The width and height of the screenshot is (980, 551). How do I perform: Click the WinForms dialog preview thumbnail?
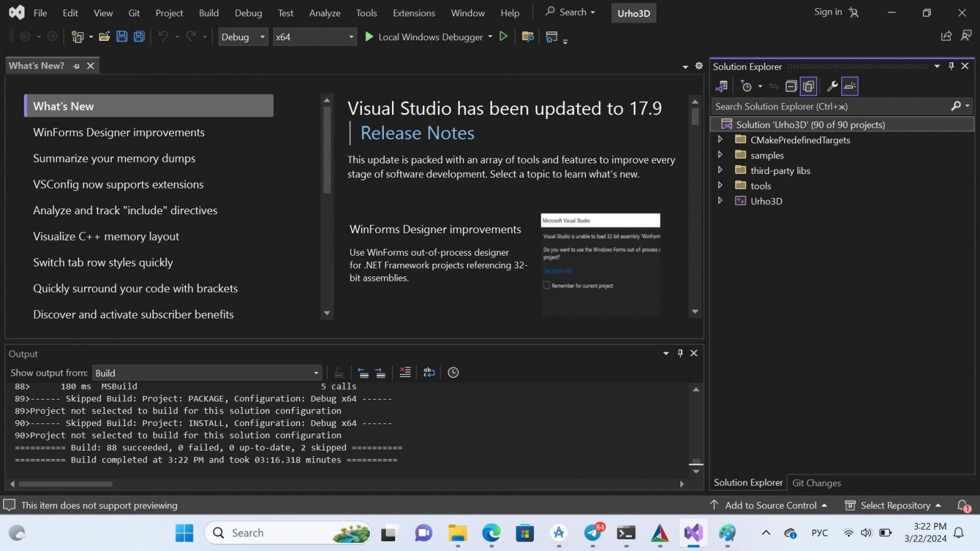[x=601, y=265]
